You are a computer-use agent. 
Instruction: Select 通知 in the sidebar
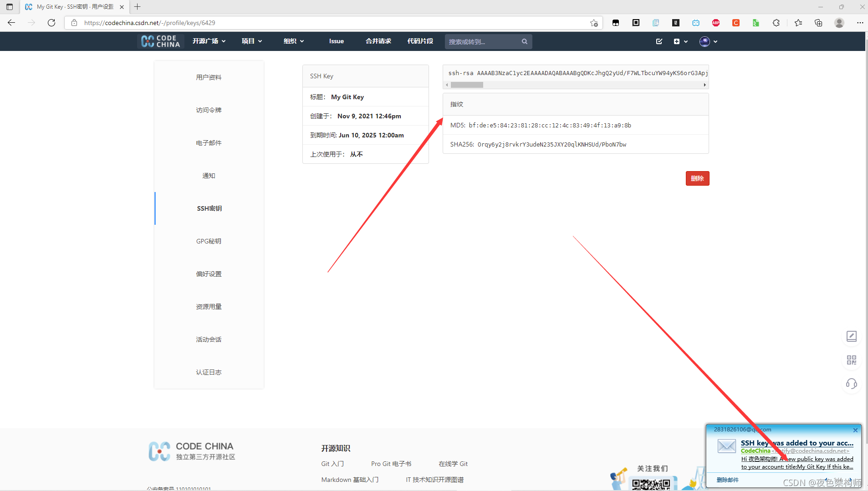[x=209, y=176]
